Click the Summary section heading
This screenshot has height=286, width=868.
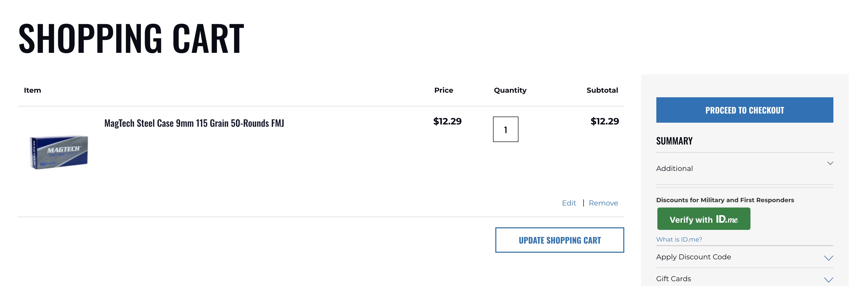click(x=674, y=141)
